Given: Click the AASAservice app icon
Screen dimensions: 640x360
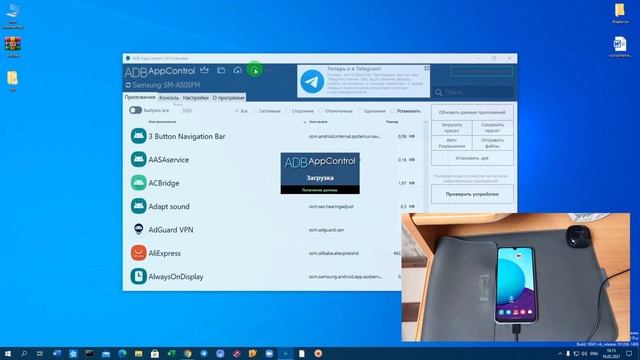Looking at the screenshot, I should [x=138, y=159].
